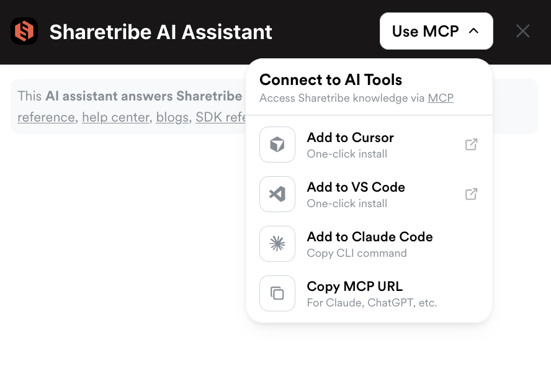Open the help center link
This screenshot has height=392, width=551.
coord(115,117)
